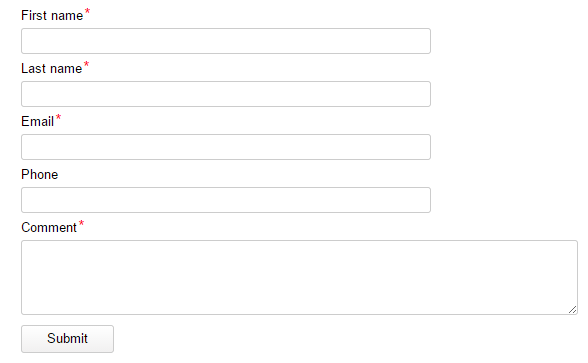Focus the Comment text area
Image resolution: width=588 pixels, height=363 pixels.
(x=299, y=278)
